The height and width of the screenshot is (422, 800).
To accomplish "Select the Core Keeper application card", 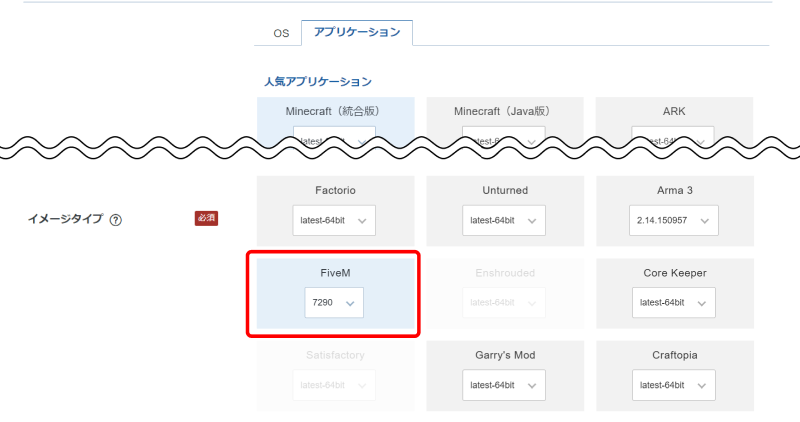I will [675, 293].
